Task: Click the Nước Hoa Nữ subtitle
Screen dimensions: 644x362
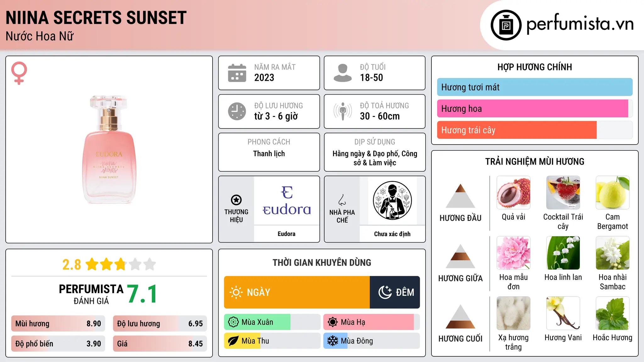Action: (x=40, y=36)
